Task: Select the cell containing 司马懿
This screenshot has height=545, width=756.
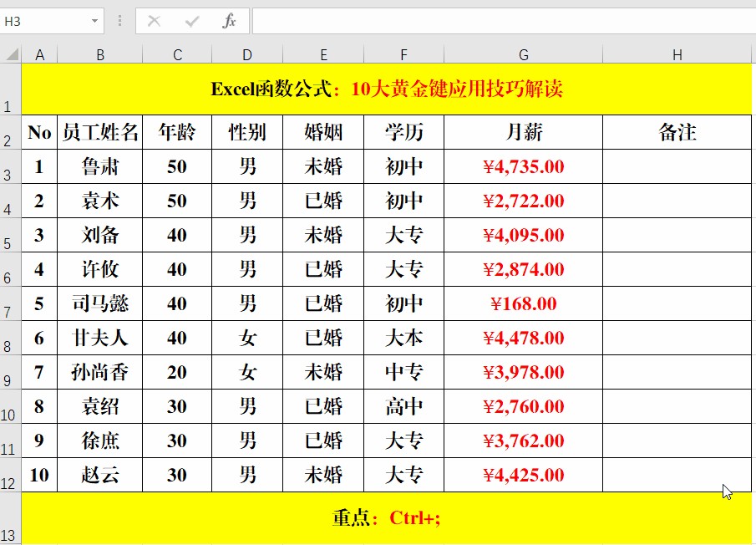Action: click(99, 303)
